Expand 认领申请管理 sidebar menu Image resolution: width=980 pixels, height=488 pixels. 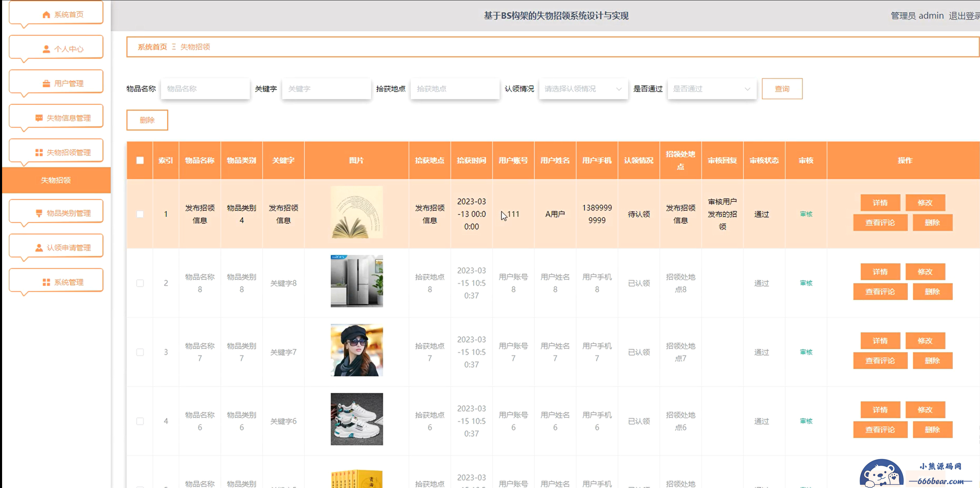point(56,246)
